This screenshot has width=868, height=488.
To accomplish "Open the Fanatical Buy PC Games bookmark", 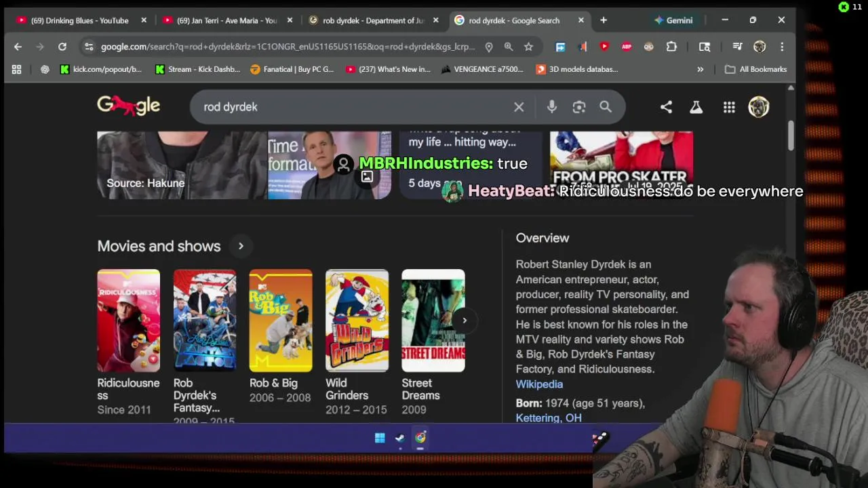I will click(292, 69).
